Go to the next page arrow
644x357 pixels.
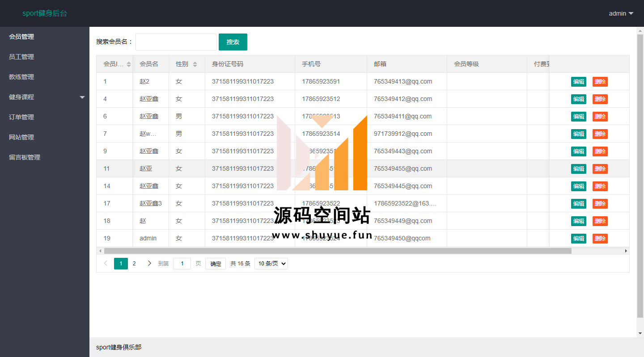[x=149, y=264]
